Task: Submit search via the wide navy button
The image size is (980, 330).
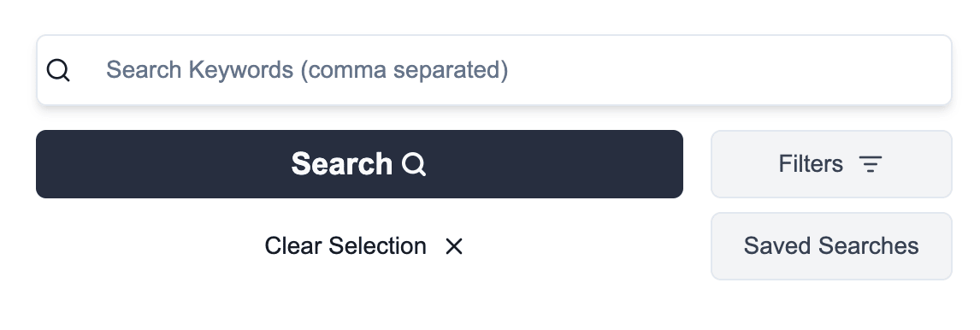Action: 359,164
